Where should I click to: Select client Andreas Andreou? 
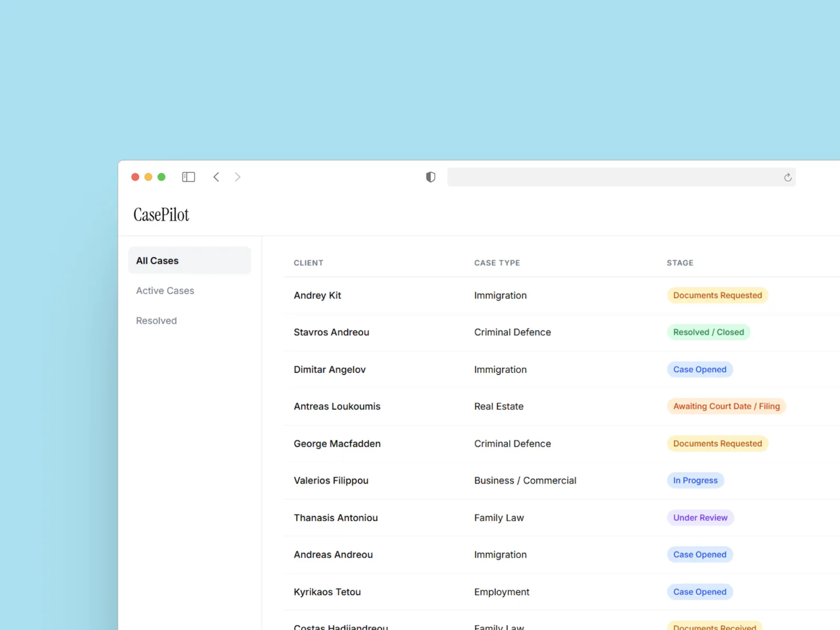pos(333,554)
